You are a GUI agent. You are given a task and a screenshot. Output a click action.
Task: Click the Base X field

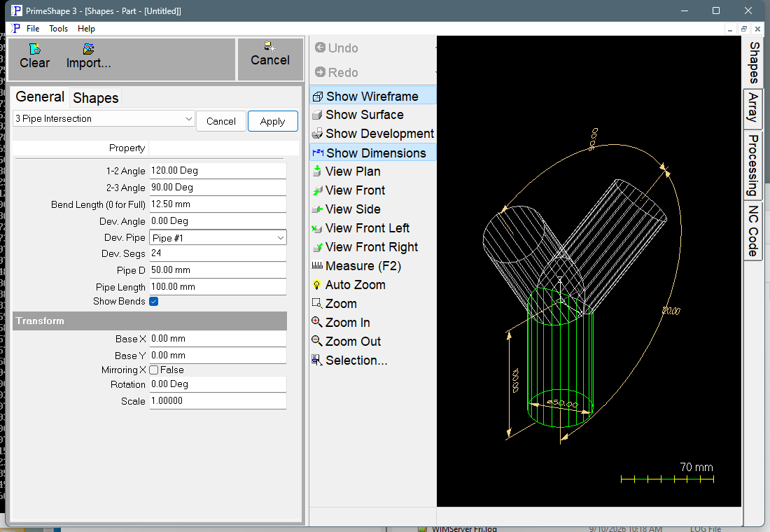tap(218, 339)
